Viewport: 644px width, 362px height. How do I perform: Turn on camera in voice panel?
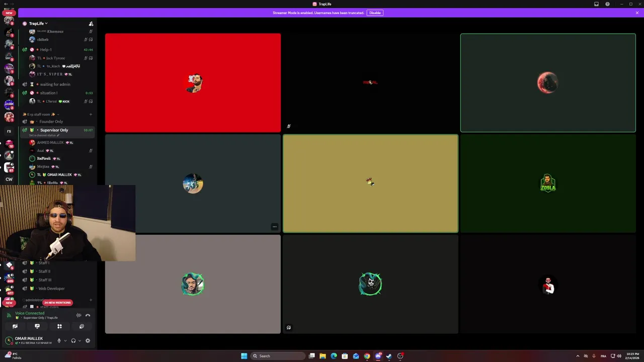(x=15, y=326)
